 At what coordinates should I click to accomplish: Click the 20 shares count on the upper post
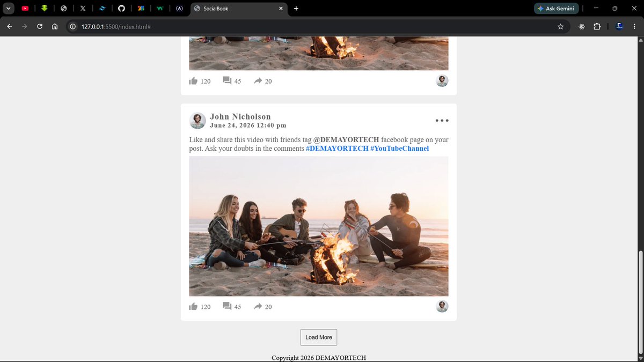(268, 81)
